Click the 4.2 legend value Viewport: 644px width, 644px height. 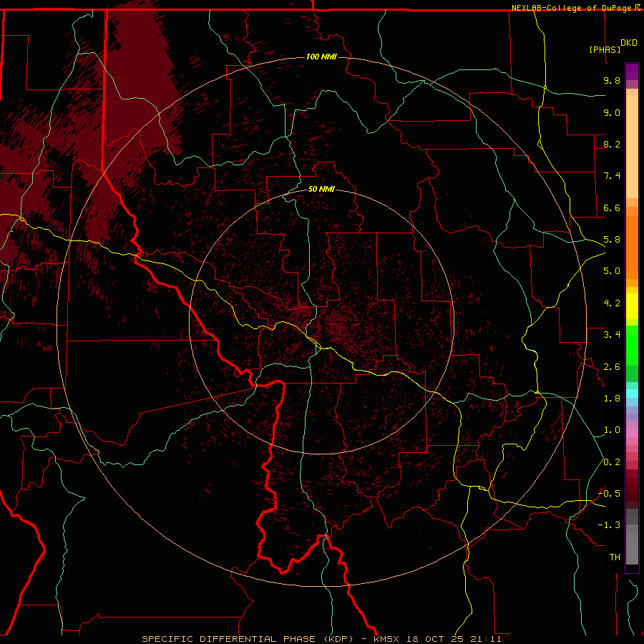click(612, 303)
